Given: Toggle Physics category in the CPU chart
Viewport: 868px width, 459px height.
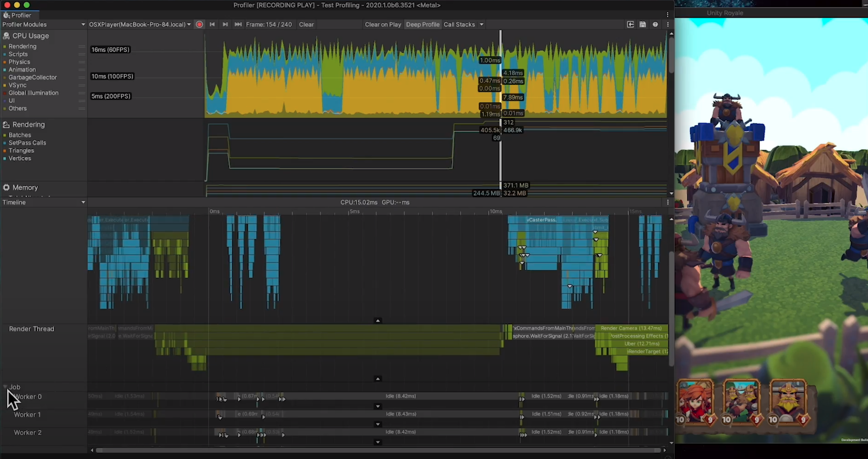Looking at the screenshot, I should click(x=16, y=62).
